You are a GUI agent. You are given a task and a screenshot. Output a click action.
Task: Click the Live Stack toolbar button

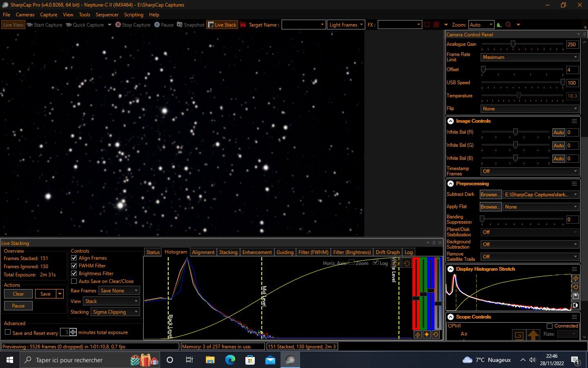pyautogui.click(x=222, y=25)
